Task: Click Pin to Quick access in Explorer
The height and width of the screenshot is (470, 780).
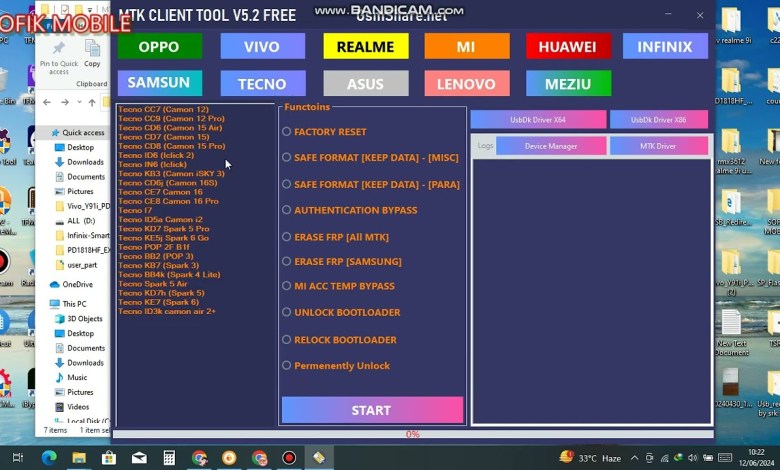Action: point(59,58)
